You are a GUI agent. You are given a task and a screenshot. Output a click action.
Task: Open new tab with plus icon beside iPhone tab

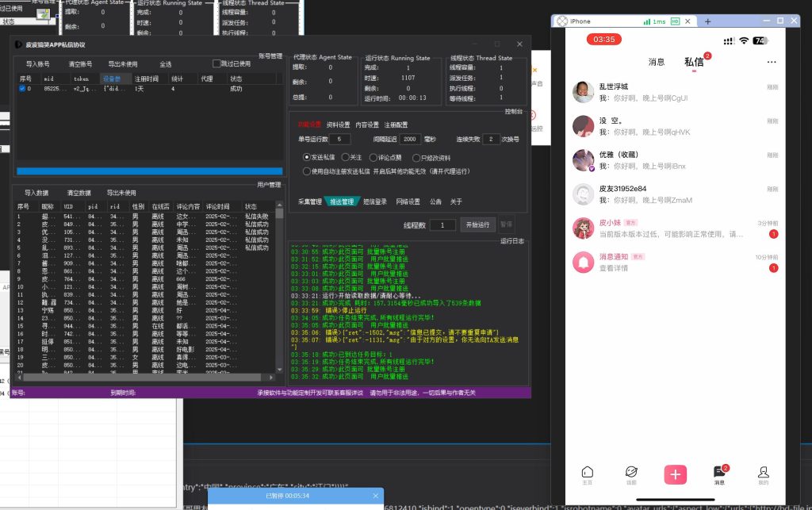[x=707, y=21]
